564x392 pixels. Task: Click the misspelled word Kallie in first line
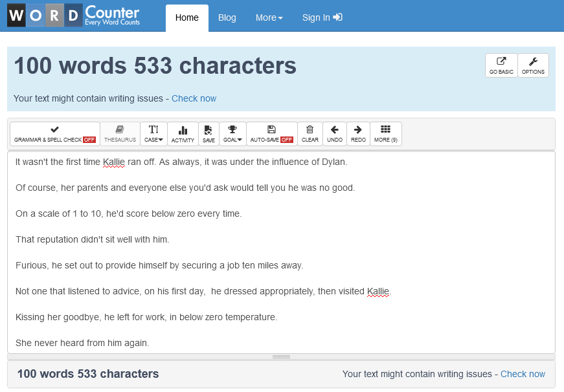point(114,162)
